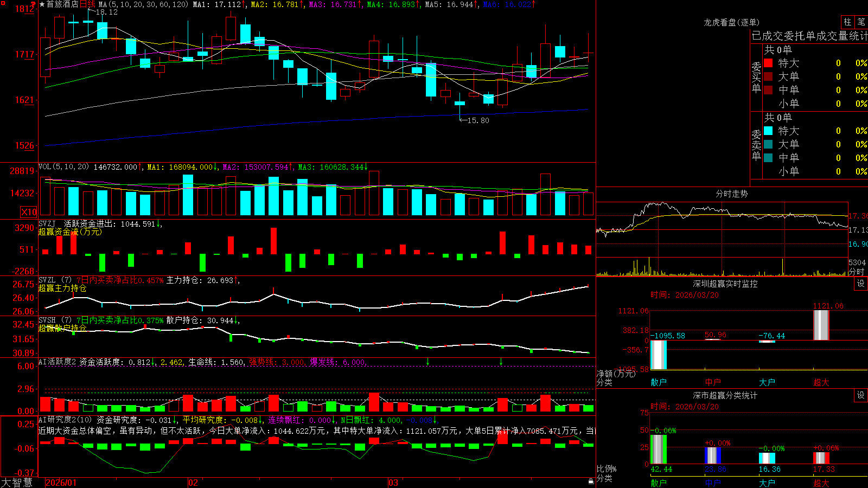Switch order view to 柱 mode
The height and width of the screenshot is (488, 868).
tap(847, 22)
